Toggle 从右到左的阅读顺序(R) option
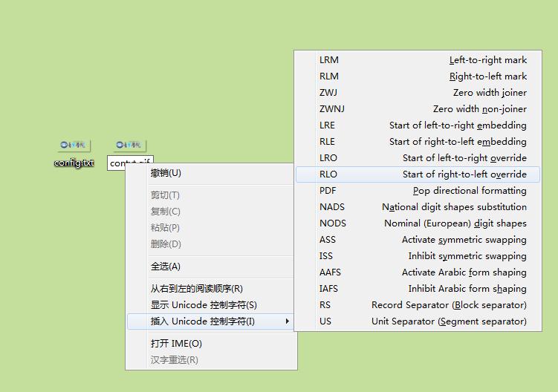This screenshot has width=558, height=392. (197, 289)
